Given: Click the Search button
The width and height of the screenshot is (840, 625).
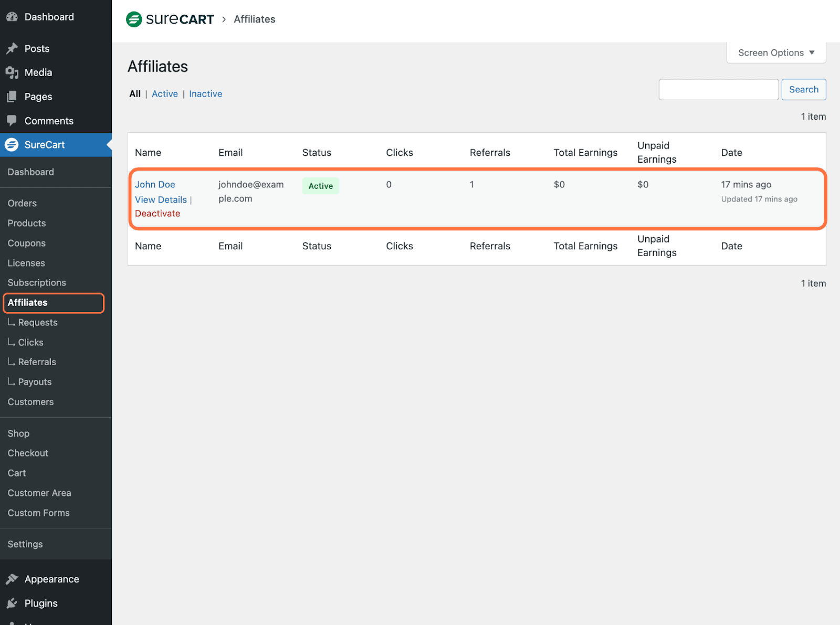Looking at the screenshot, I should (803, 89).
